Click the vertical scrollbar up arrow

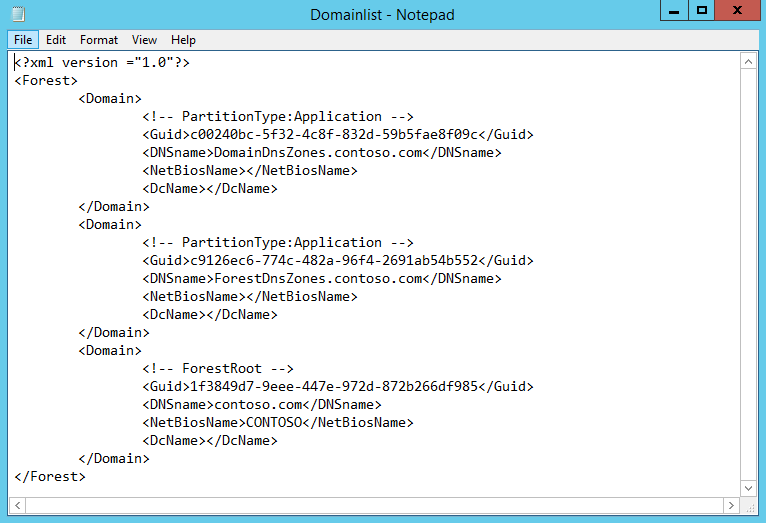point(748,62)
